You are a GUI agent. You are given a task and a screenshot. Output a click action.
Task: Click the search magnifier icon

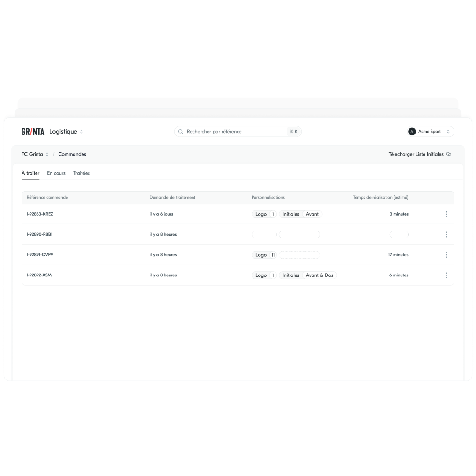pos(181,132)
